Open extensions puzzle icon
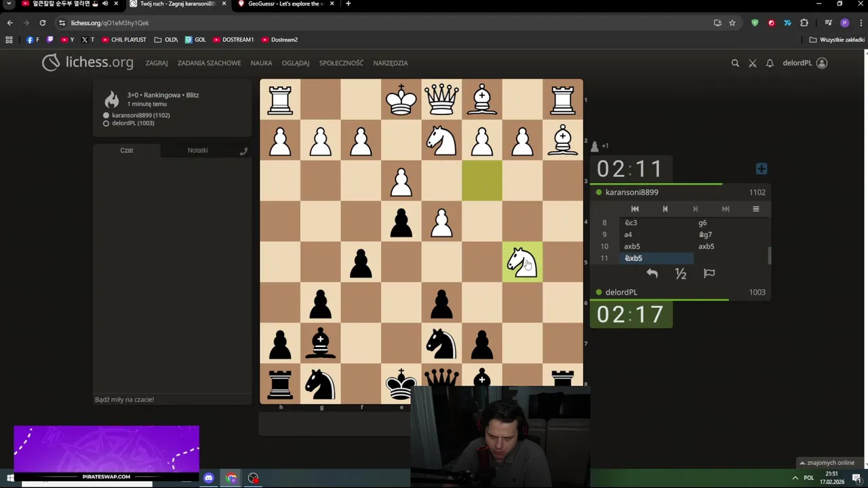868x488 pixels. 804,23
